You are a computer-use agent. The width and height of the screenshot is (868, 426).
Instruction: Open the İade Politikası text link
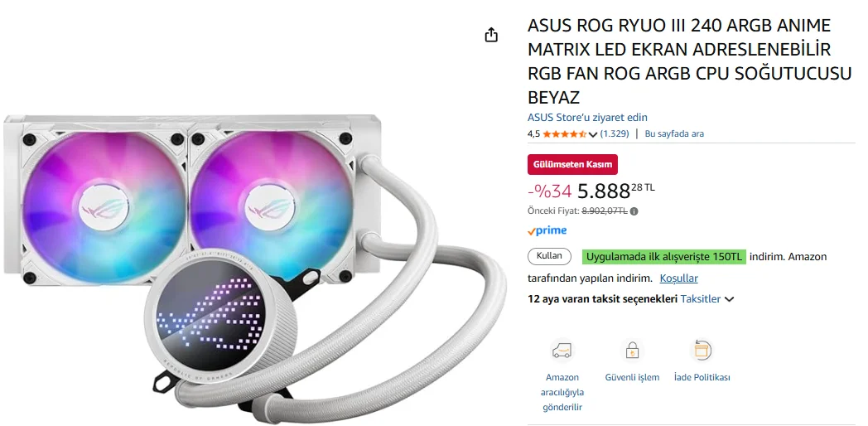(702, 377)
